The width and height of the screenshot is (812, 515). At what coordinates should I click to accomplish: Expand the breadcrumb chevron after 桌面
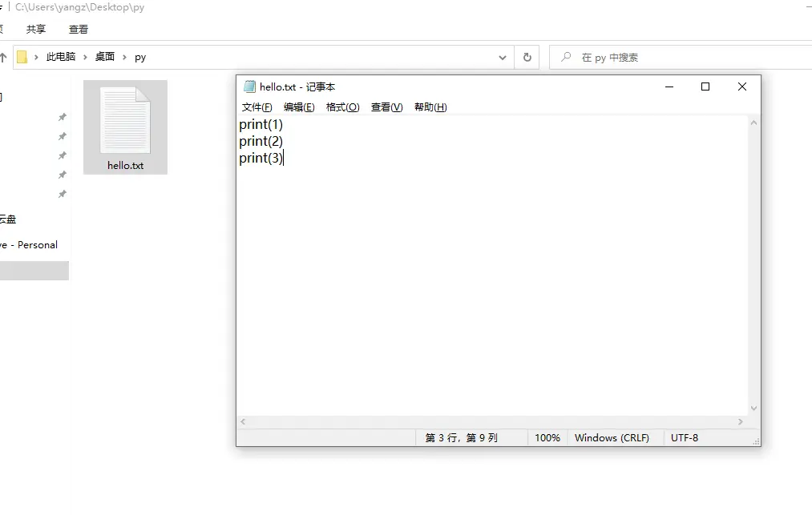[124, 57]
